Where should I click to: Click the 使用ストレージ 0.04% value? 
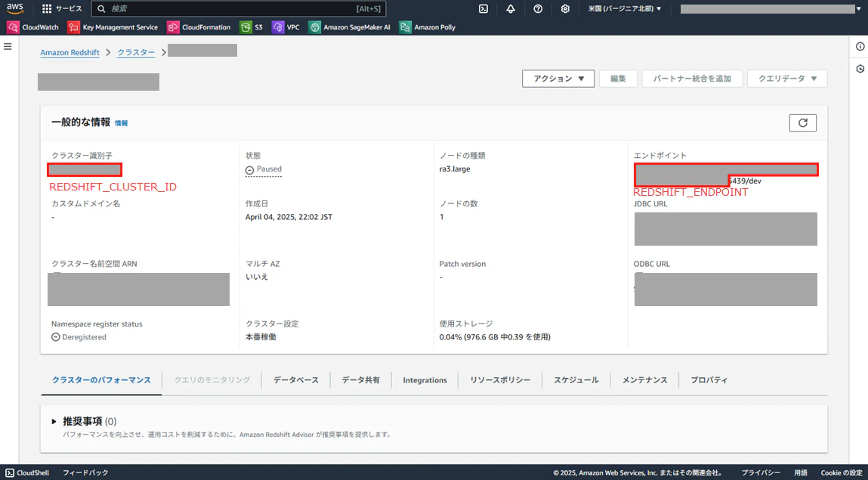coord(494,336)
